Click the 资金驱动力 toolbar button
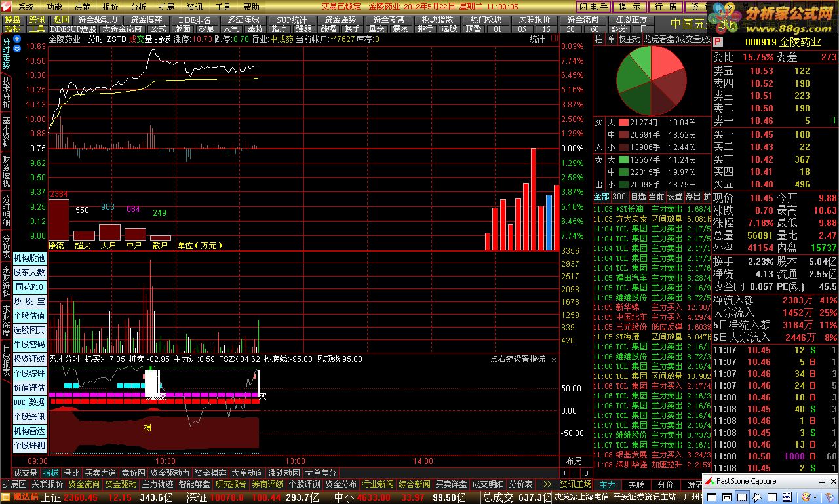839x504 pixels. pos(98,20)
